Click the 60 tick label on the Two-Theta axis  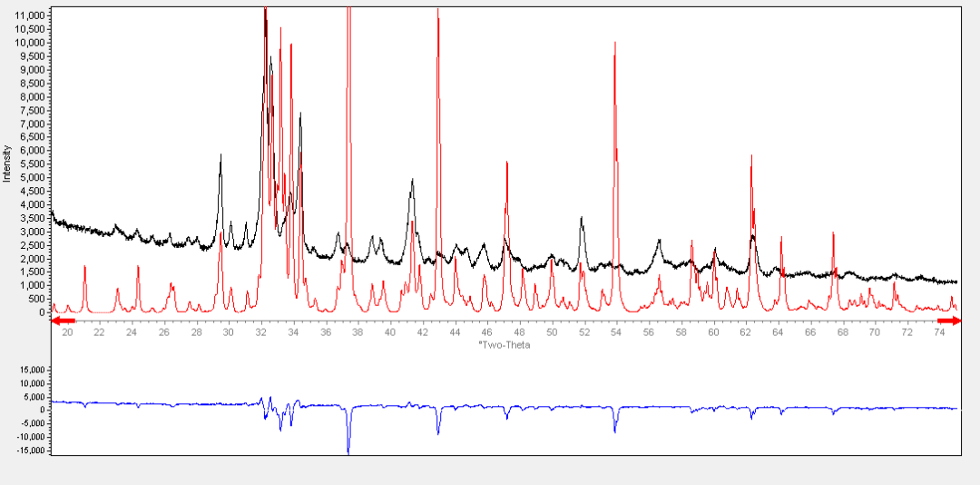(x=713, y=333)
